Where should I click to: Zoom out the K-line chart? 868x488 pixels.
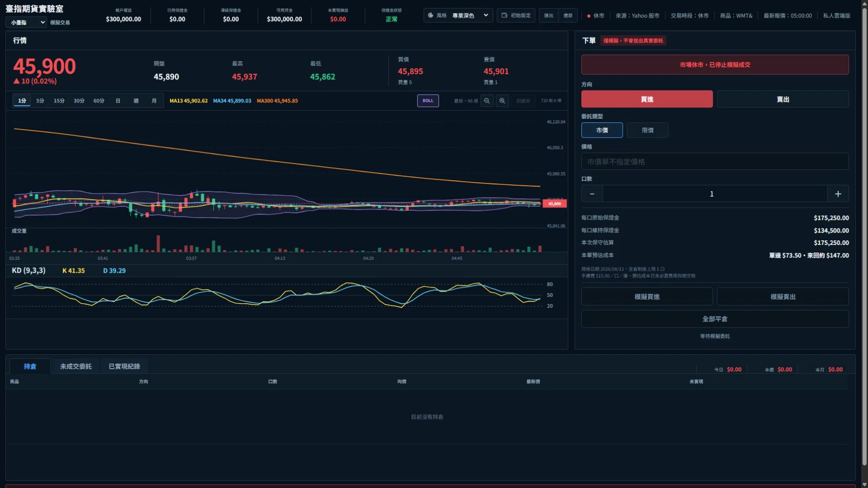pyautogui.click(x=487, y=101)
